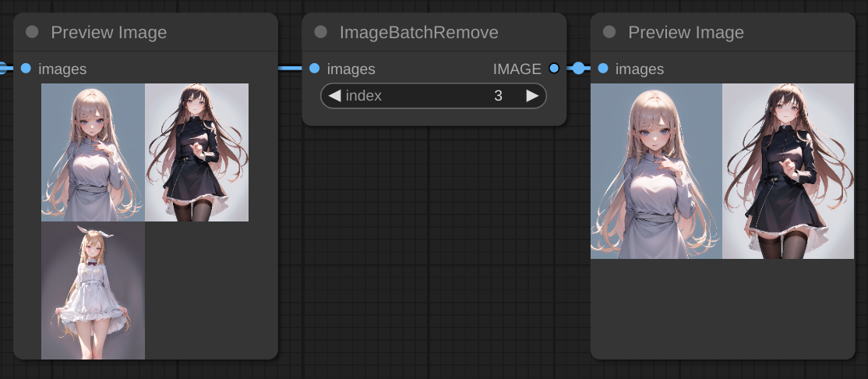Collapse the ImageBatchRemove node using its title dot
The width and height of the screenshot is (868, 379).
click(x=320, y=32)
